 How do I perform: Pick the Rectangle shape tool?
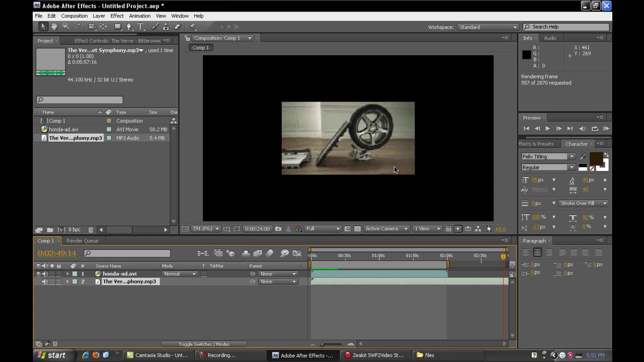(118, 27)
